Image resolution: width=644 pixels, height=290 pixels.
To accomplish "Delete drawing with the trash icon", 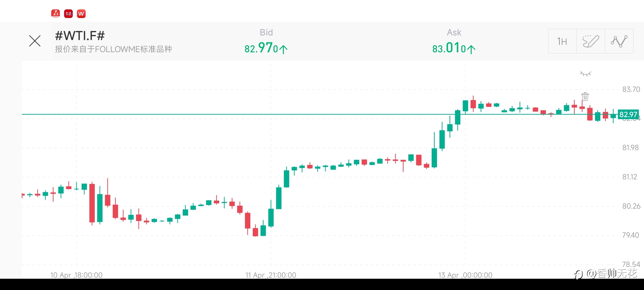I will pos(585,96).
